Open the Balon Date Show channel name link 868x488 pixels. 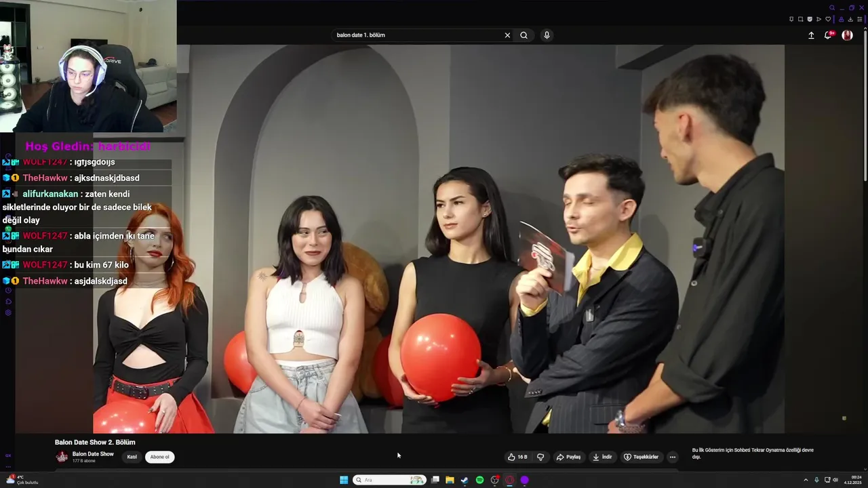click(x=93, y=454)
